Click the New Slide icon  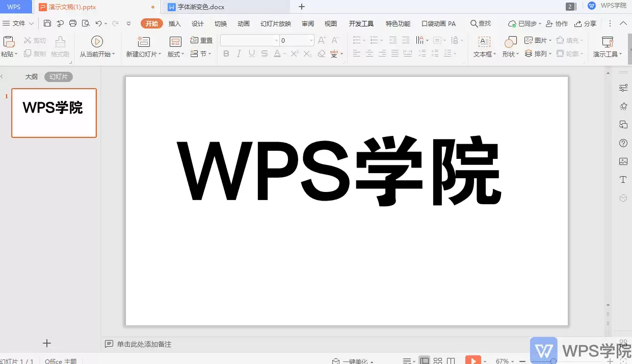pos(144,42)
